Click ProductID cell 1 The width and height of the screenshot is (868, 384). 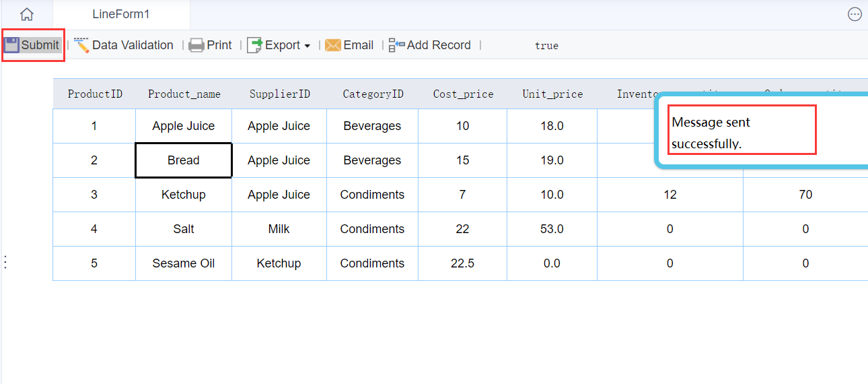pyautogui.click(x=94, y=126)
